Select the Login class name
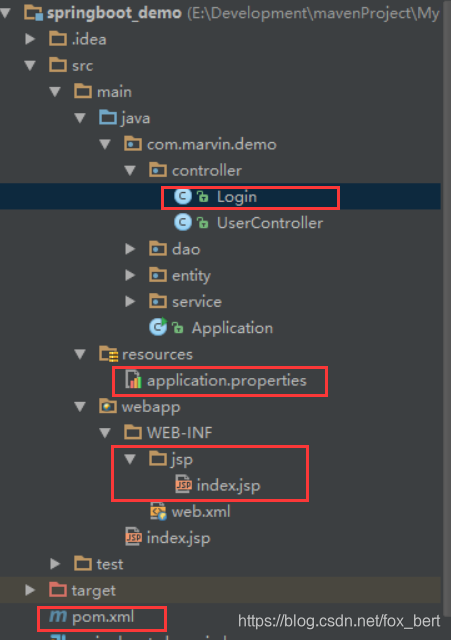The width and height of the screenshot is (451, 640). 237,197
